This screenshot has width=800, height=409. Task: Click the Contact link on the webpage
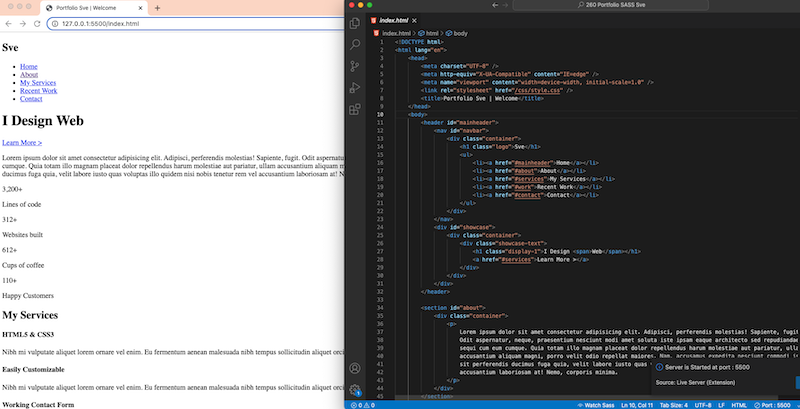click(x=31, y=99)
